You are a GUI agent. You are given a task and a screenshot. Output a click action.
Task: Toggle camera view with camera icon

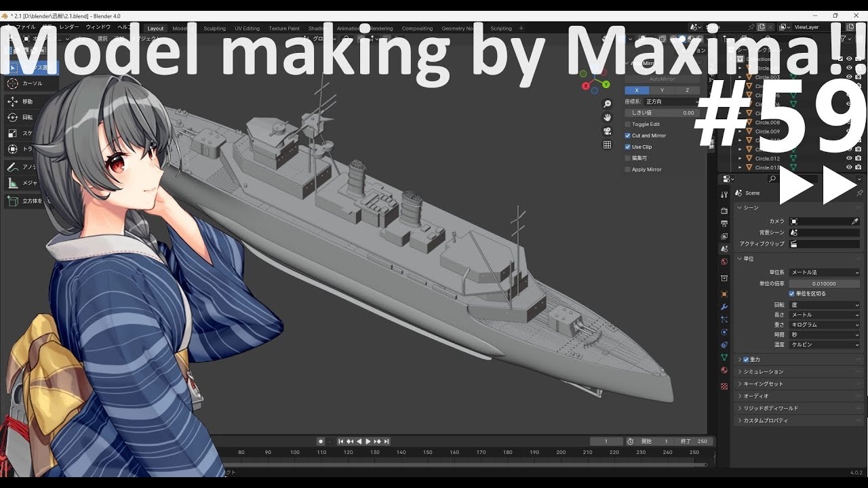click(x=608, y=131)
